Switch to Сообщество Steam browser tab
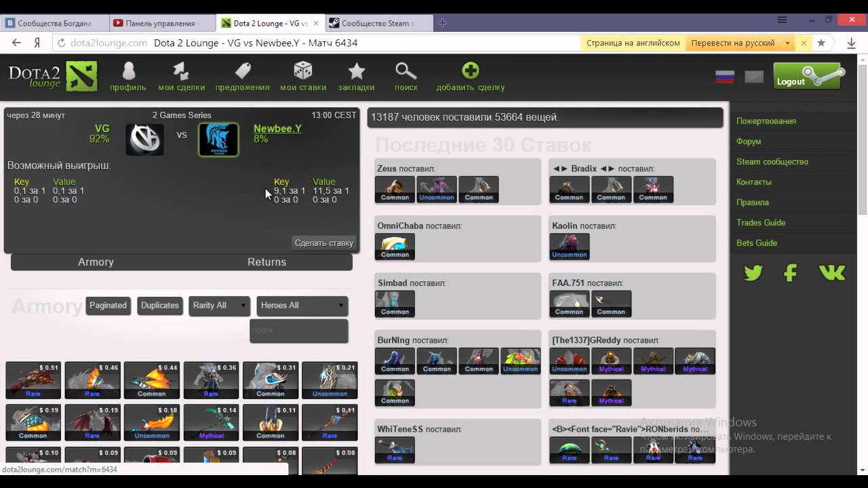The width and height of the screenshot is (868, 488). pos(378,23)
